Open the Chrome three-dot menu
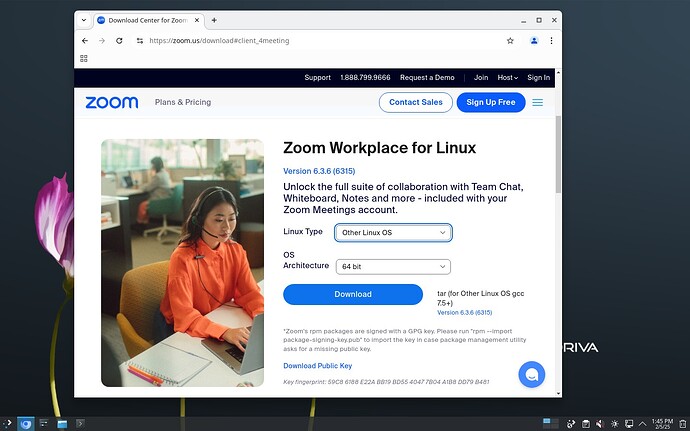 [551, 40]
